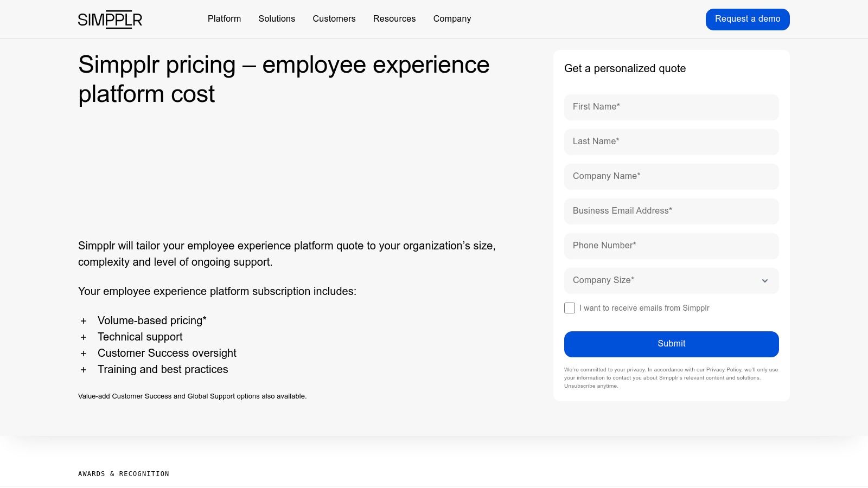Check the receive emails from Simpplr box

(570, 308)
